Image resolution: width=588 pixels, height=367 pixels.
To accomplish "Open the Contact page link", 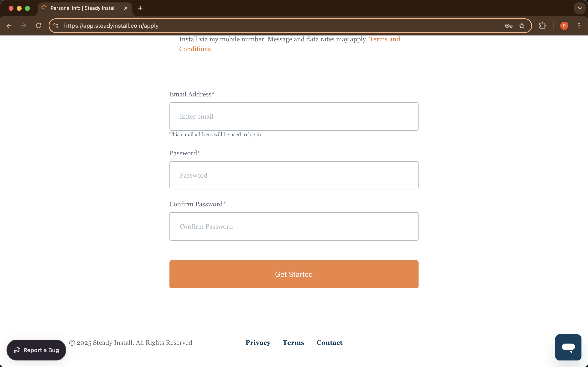I will [329, 343].
